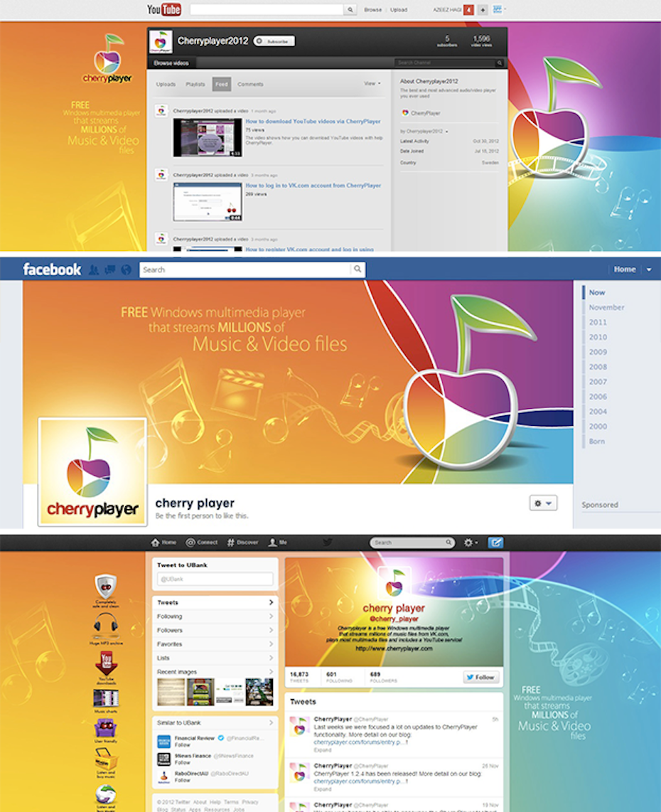The width and height of the screenshot is (661, 812).
Task: Click the Twitter search magnifier icon
Action: [x=448, y=543]
